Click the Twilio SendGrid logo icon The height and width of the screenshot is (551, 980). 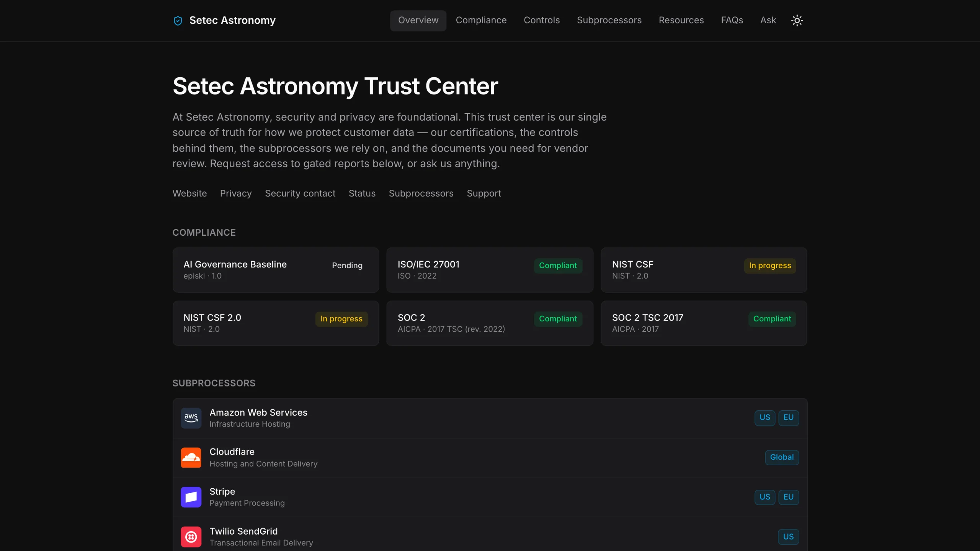coord(191,537)
